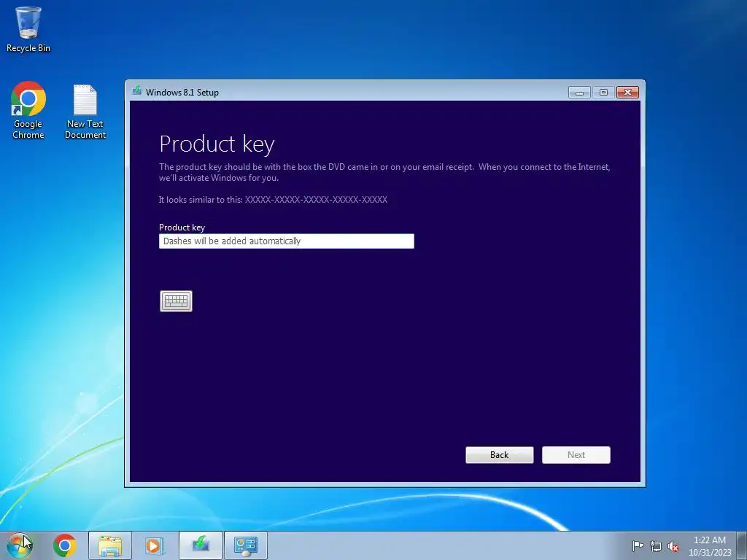The height and width of the screenshot is (560, 747).
Task: Switch to Windows Setup taskbar item
Action: coord(201,545)
